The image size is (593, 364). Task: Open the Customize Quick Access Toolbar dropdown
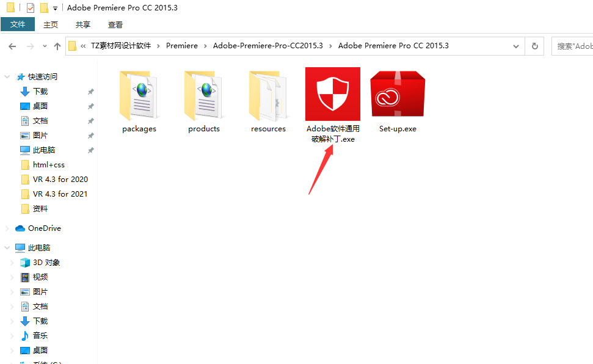pyautogui.click(x=55, y=9)
